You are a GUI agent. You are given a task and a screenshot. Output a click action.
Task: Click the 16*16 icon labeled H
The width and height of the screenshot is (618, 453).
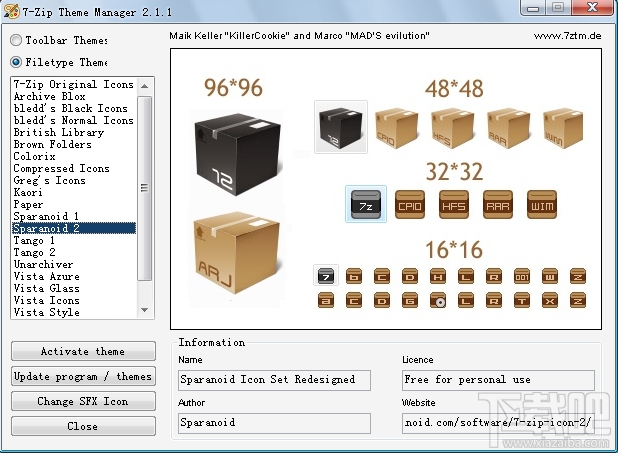click(x=438, y=276)
